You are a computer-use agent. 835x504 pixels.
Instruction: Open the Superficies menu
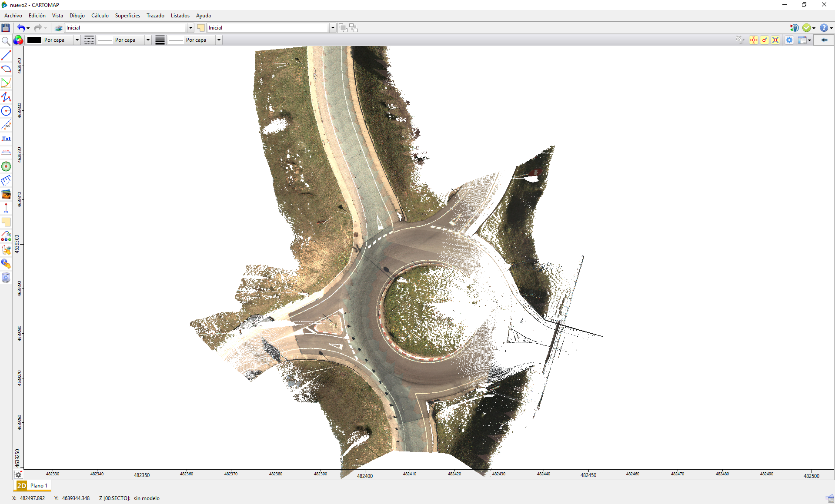[127, 16]
